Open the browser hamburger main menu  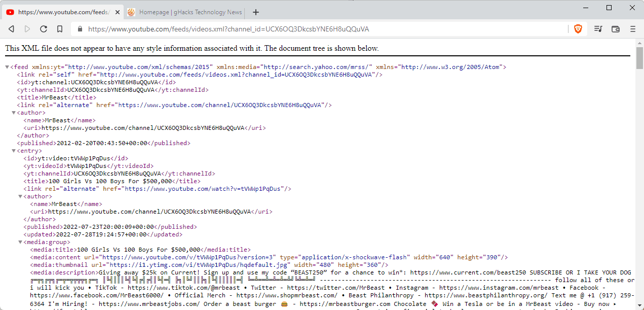click(633, 29)
